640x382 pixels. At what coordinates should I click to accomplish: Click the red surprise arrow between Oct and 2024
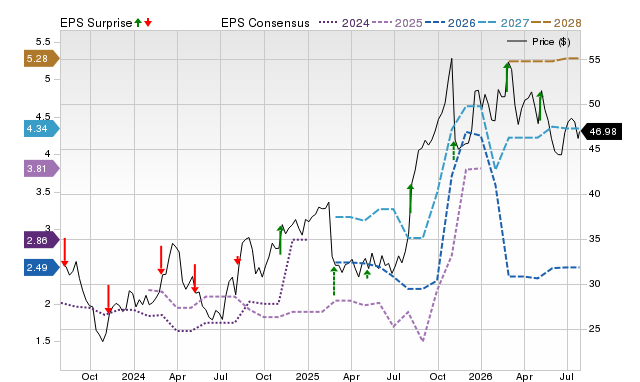(x=108, y=300)
